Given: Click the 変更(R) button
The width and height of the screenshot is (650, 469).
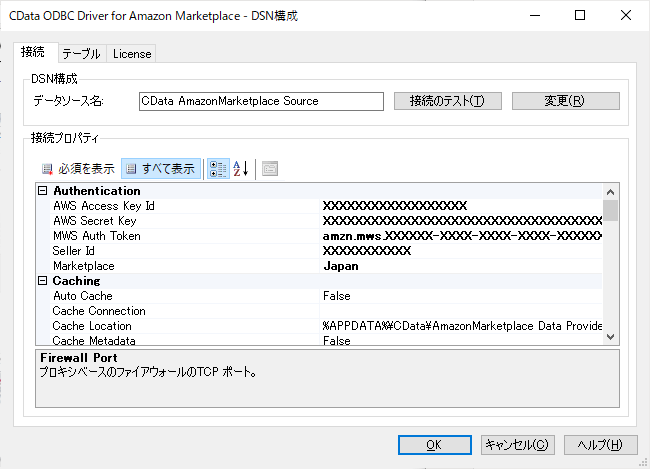Looking at the screenshot, I should click(565, 101).
